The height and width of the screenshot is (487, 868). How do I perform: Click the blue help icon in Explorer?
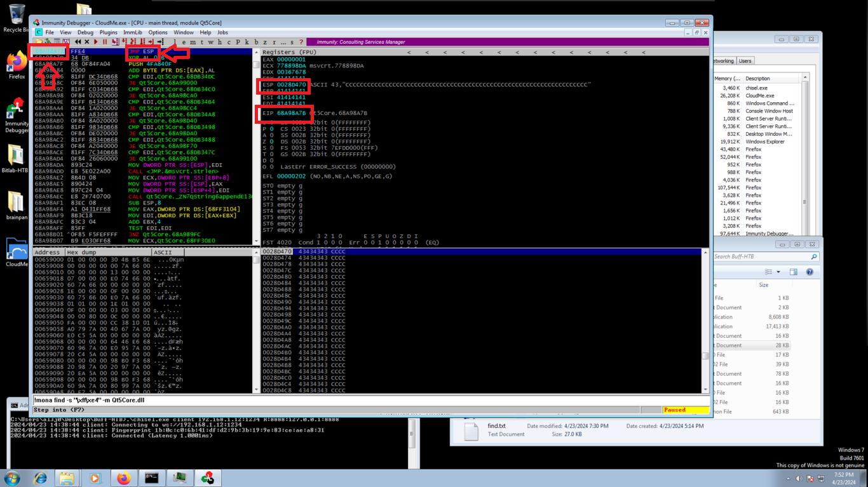(810, 272)
